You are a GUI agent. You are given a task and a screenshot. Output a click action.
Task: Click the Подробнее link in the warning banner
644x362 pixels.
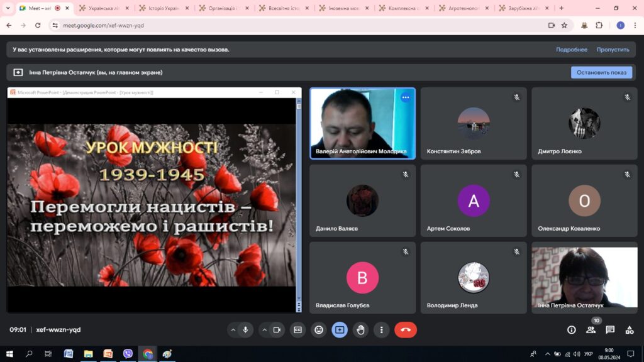(571, 50)
